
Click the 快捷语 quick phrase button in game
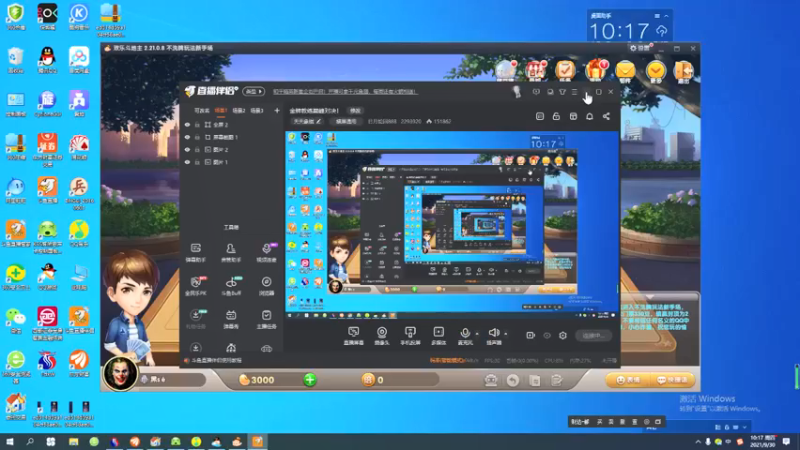tap(673, 380)
